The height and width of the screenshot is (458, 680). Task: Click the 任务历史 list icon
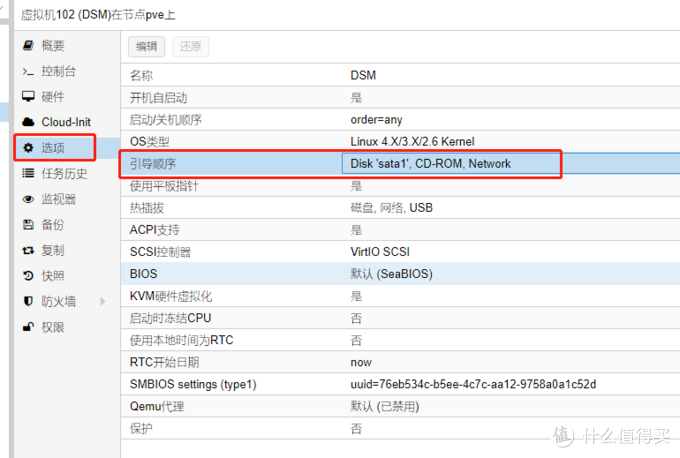pos(28,173)
